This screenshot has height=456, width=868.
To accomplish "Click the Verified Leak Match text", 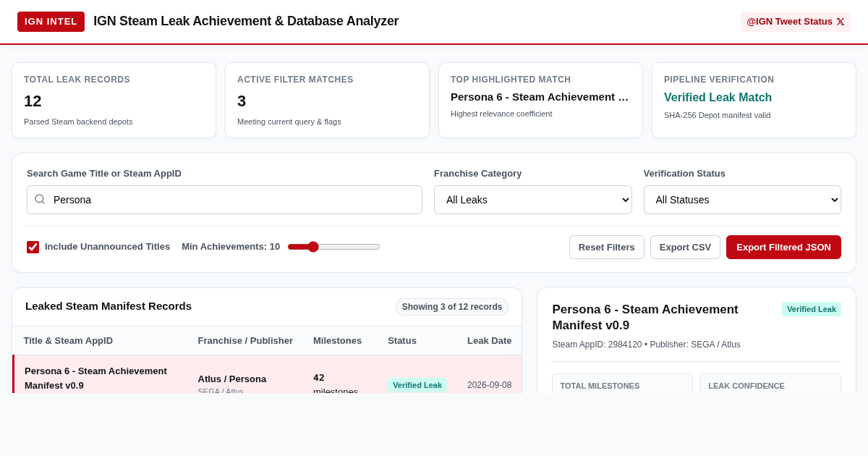I will (x=718, y=98).
